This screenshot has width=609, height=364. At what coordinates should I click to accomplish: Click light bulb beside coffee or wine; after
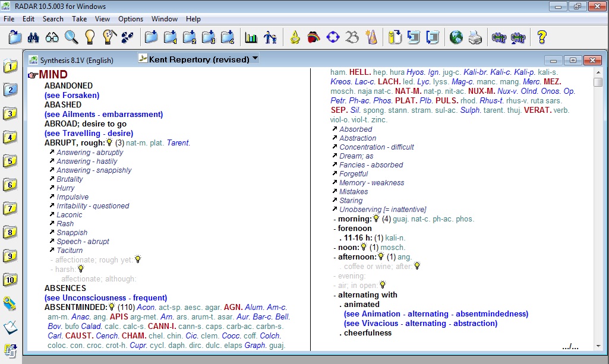click(417, 266)
